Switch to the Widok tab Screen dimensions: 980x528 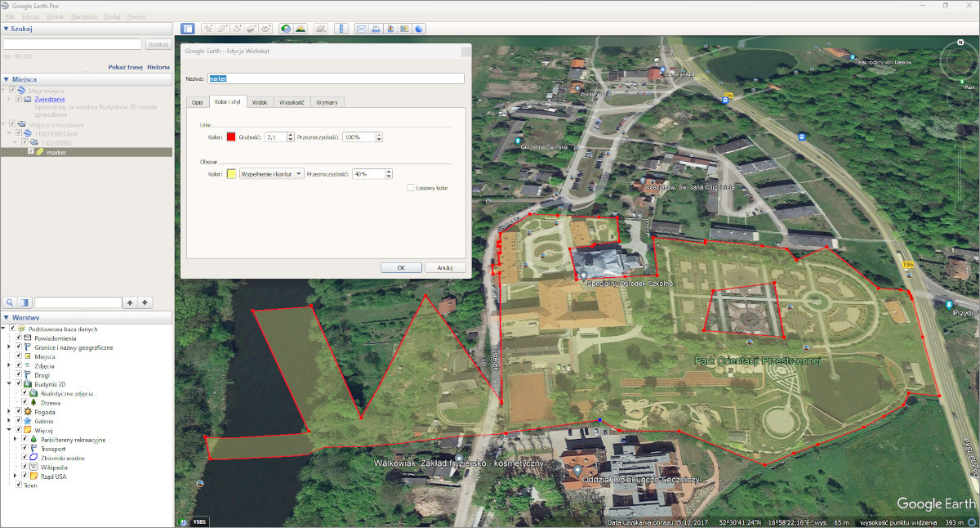pos(260,102)
